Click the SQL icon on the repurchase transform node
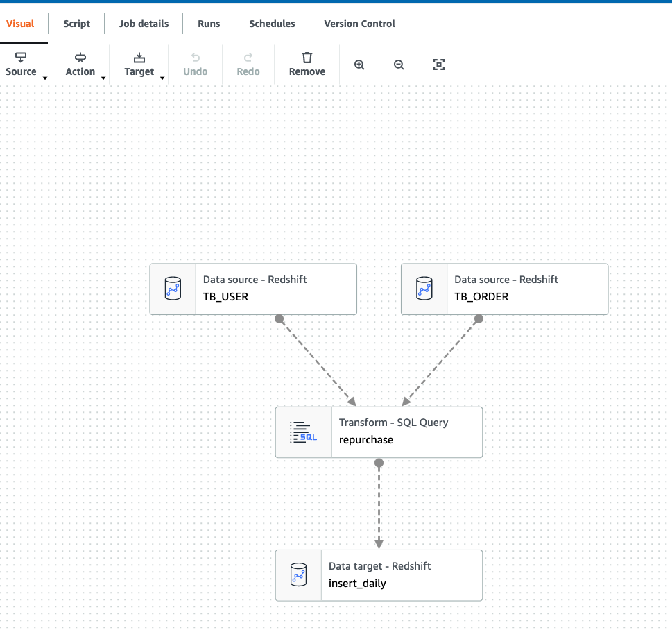 pyautogui.click(x=303, y=432)
